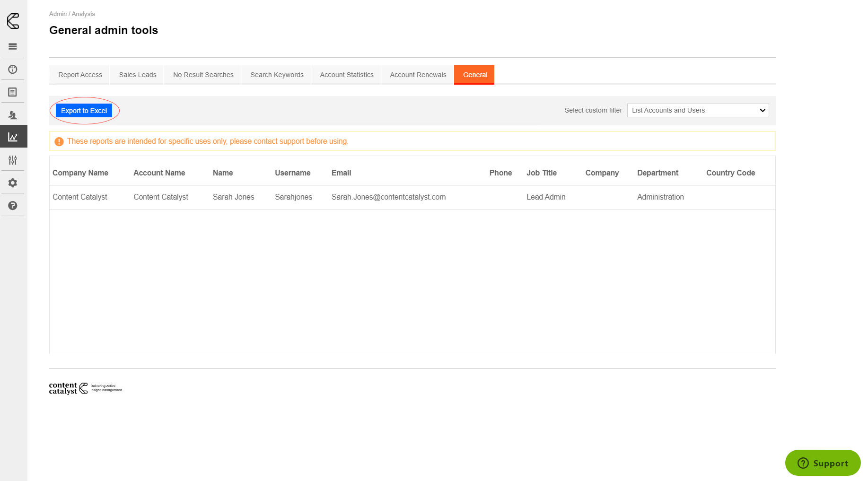Open the No Result Searches tab
Image resolution: width=868 pixels, height=481 pixels.
[203, 75]
